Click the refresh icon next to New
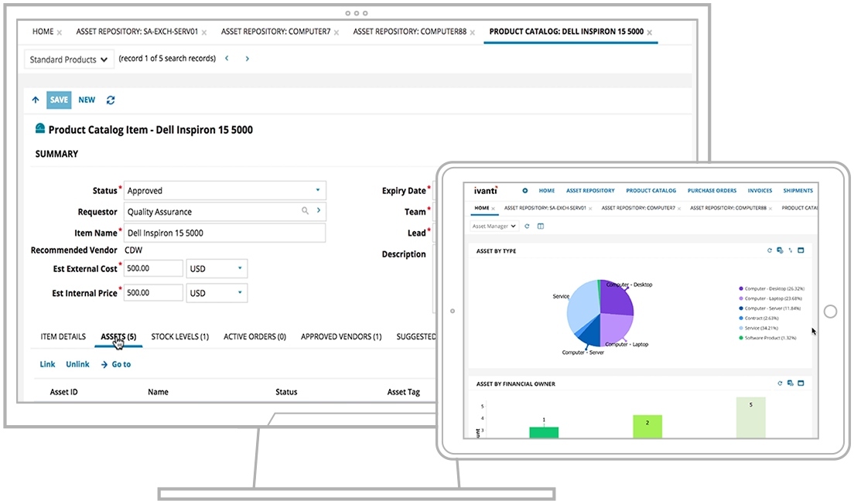The image size is (854, 504). 111,100
